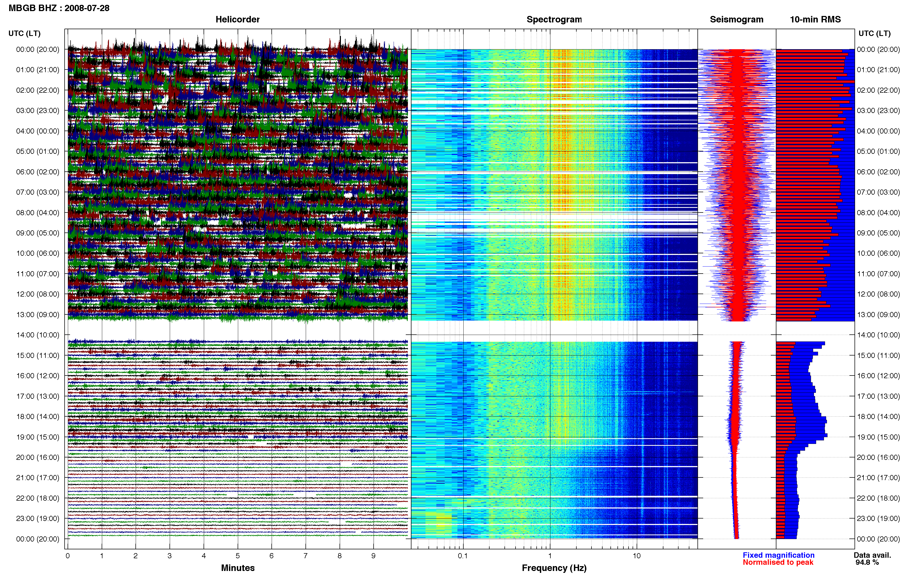The image size is (924, 578).
Task: Select "07:00 (03:00)" on the left time axis
Action: coord(38,192)
